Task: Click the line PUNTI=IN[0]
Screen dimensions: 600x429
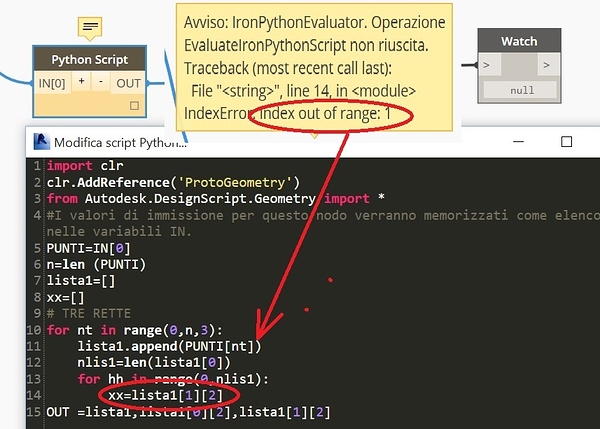Action: pyautogui.click(x=88, y=248)
